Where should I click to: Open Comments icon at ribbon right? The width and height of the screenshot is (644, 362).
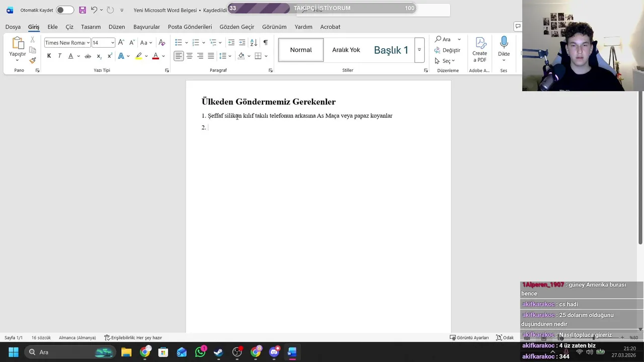click(518, 26)
